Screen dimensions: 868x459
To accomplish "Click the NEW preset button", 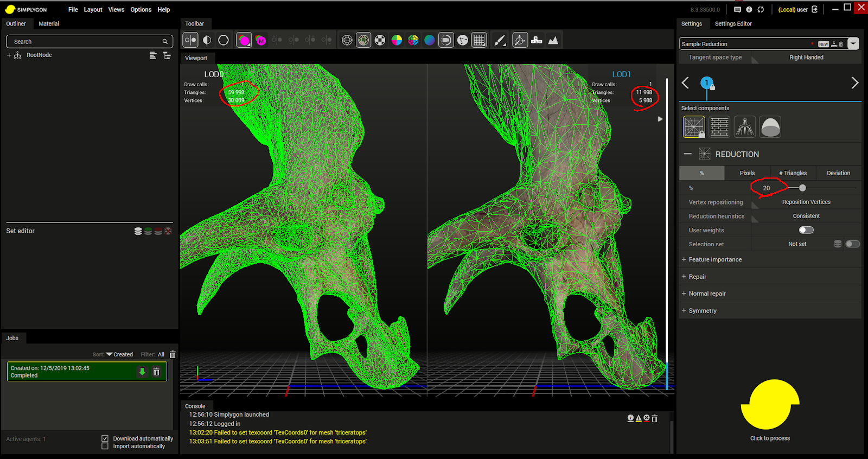I will (824, 44).
